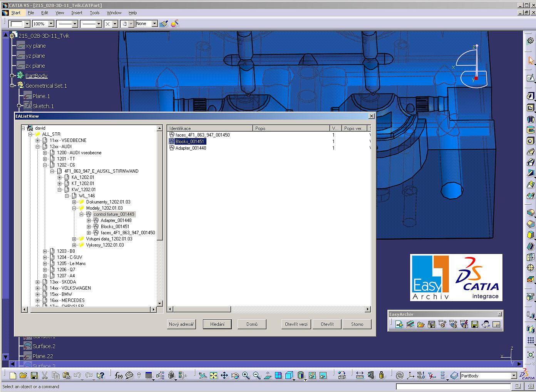
Task: Open the EasyArchiv folder icon
Action: point(421,324)
